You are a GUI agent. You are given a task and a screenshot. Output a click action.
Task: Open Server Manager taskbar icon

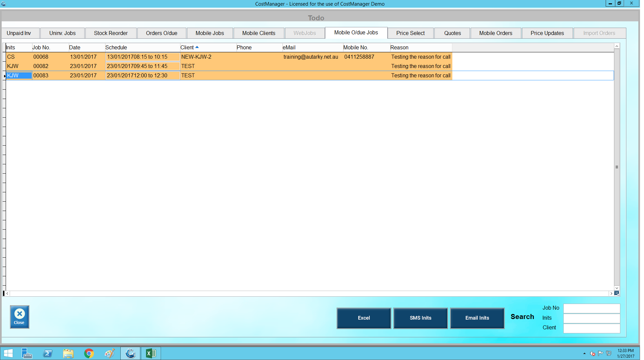(x=27, y=353)
